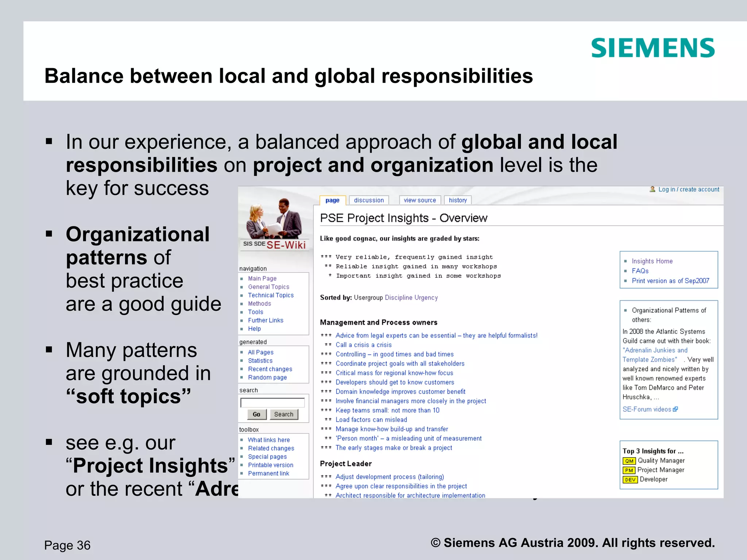
Task: Open Permanent link in toolbox
Action: click(x=268, y=474)
